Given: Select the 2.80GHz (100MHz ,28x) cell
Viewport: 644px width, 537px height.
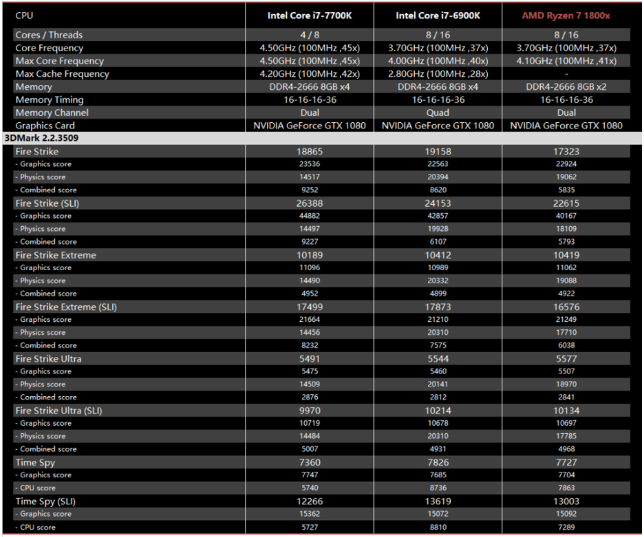Looking at the screenshot, I should pyautogui.click(x=438, y=74).
